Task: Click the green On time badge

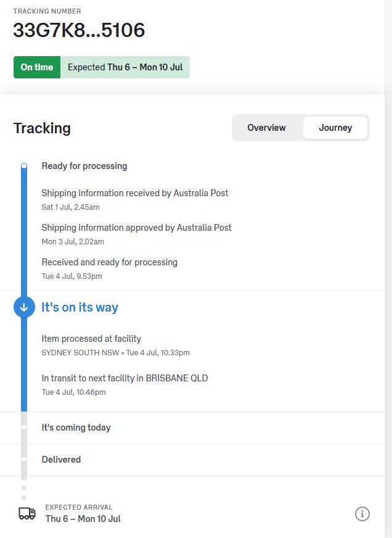Action: [37, 67]
